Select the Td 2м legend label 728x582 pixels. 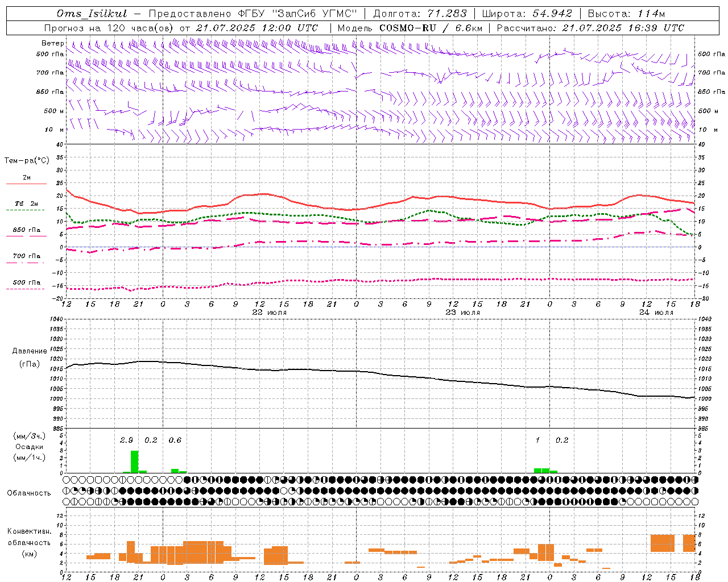pyautogui.click(x=26, y=203)
